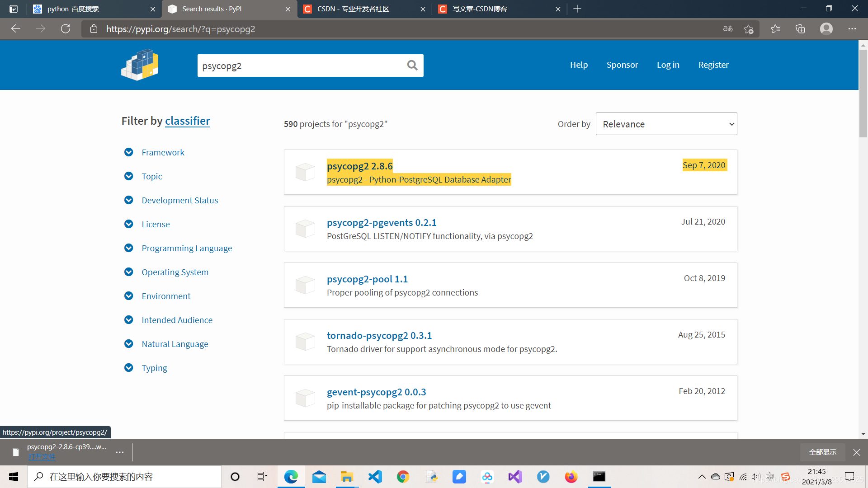Expand the Framework classifier filter
Image resolution: width=868 pixels, height=488 pixels.
click(163, 152)
